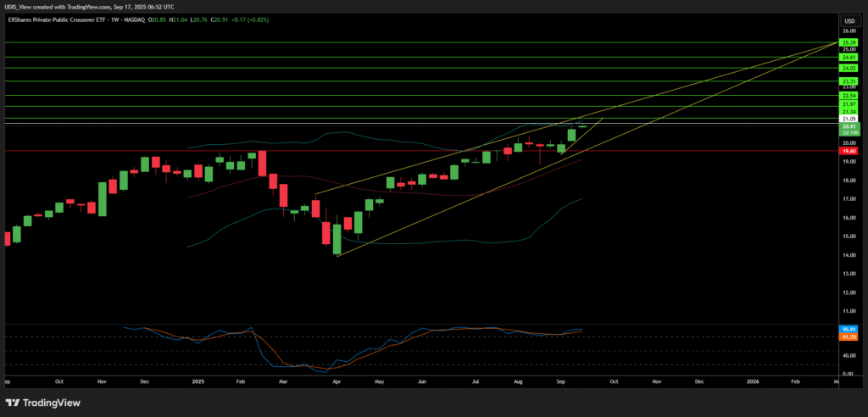This screenshot has width=868, height=417.
Task: Click the red 19.60 price label
Action: coord(849,150)
